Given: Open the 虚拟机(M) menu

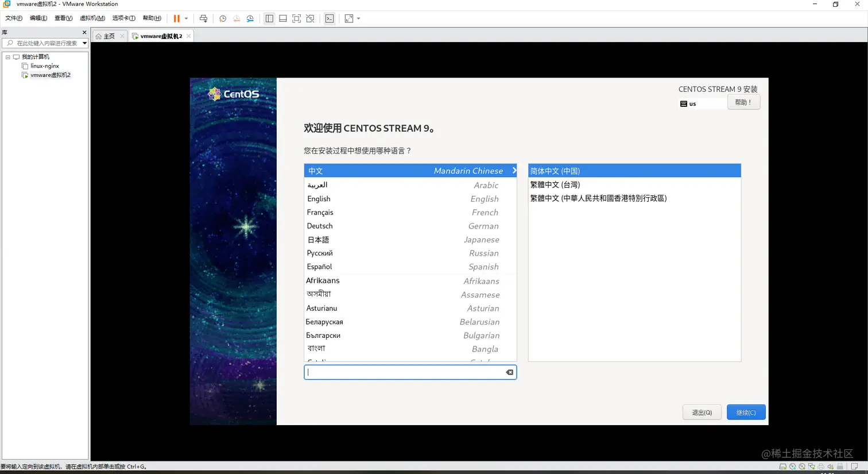Looking at the screenshot, I should coord(92,18).
